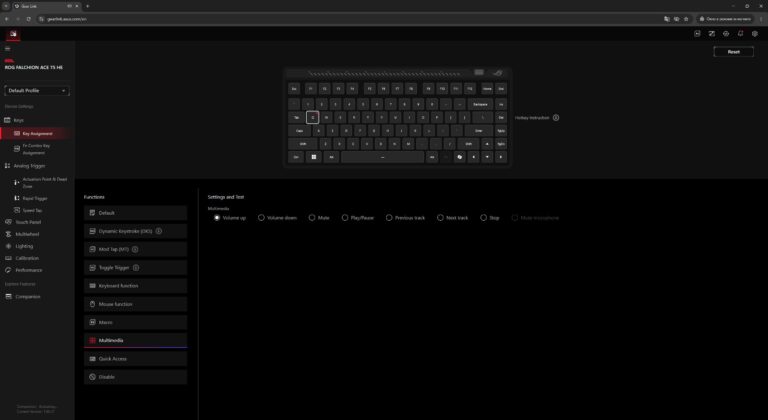Image resolution: width=768 pixels, height=420 pixels.
Task: Open the settings gear in header
Action: click(x=755, y=34)
